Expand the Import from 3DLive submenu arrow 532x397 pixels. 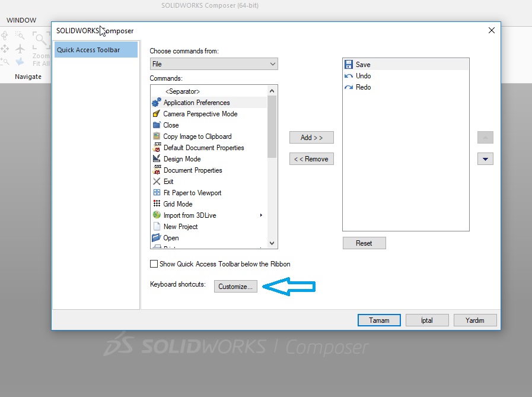(261, 215)
